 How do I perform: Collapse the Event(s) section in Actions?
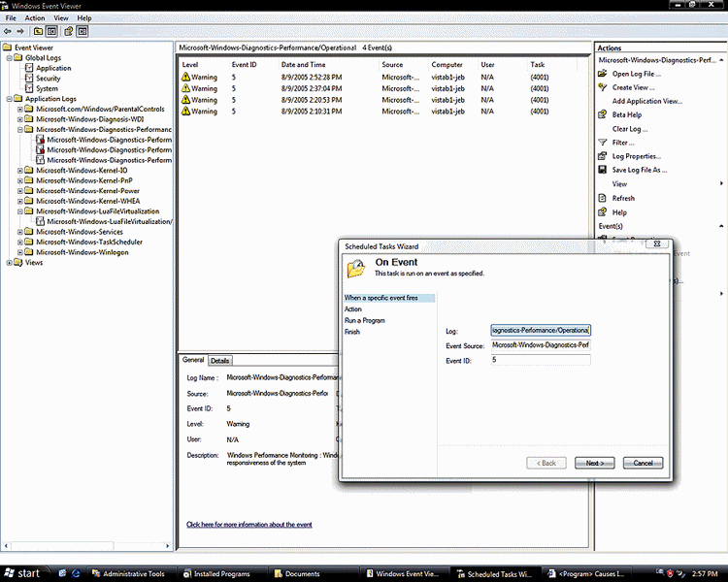coord(721,226)
